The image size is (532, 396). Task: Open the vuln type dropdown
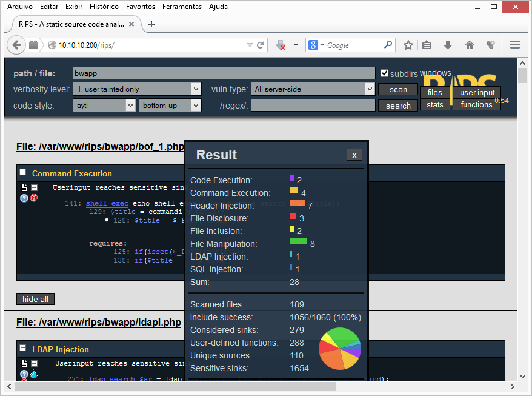pos(313,89)
